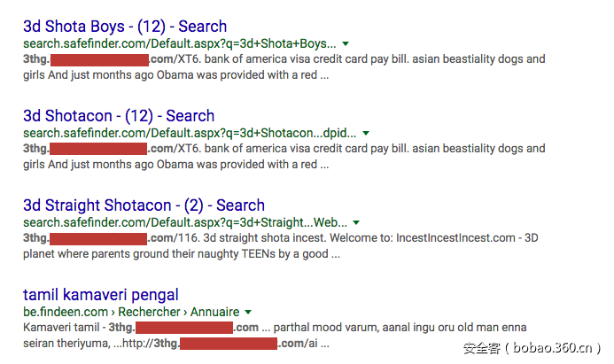Click the red redacted block in the second snippet
The width and height of the screenshot is (614, 364).
click(98, 150)
